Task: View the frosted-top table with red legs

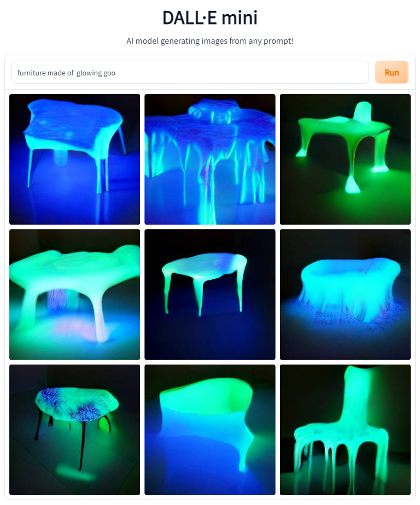Action: coord(74,430)
